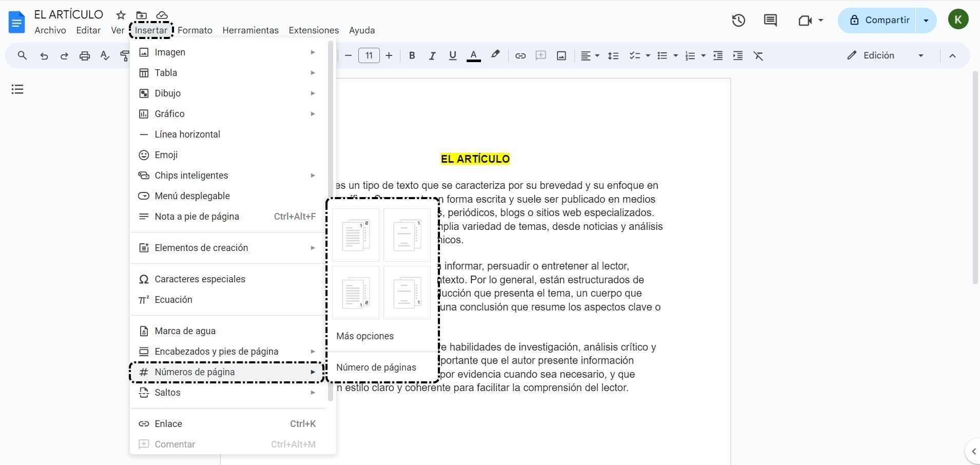
Task: View the cloud save status
Action: coord(162,15)
